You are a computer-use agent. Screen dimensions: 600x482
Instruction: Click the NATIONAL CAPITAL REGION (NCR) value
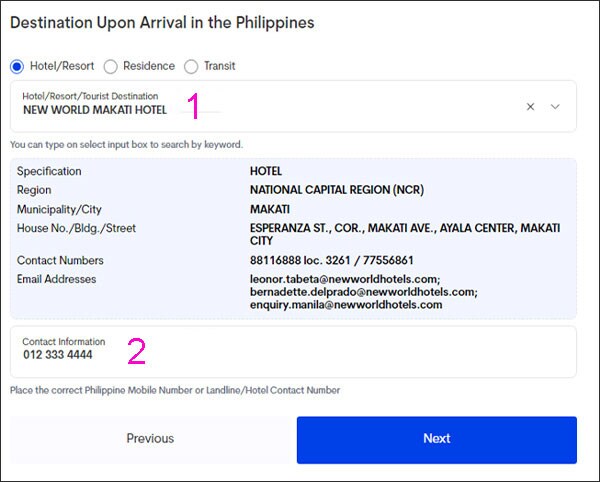coord(335,190)
